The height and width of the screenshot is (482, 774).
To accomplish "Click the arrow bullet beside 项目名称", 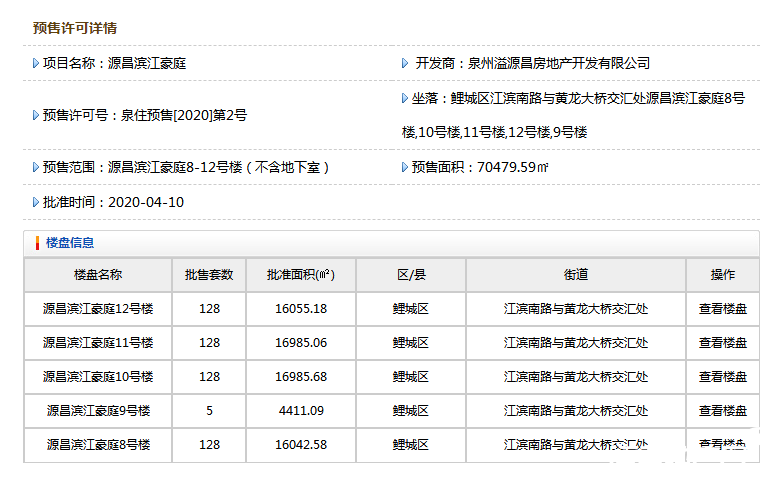I will pos(36,63).
